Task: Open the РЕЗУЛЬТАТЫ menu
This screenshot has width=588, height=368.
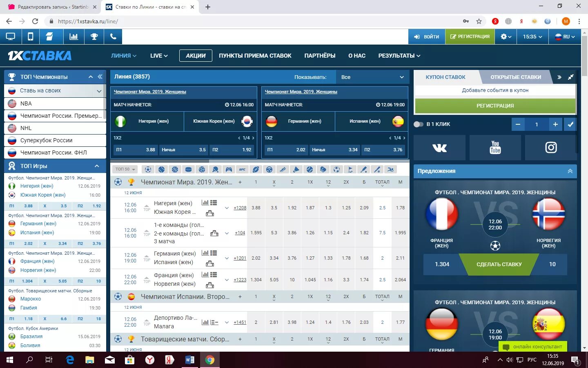Action: pos(399,56)
